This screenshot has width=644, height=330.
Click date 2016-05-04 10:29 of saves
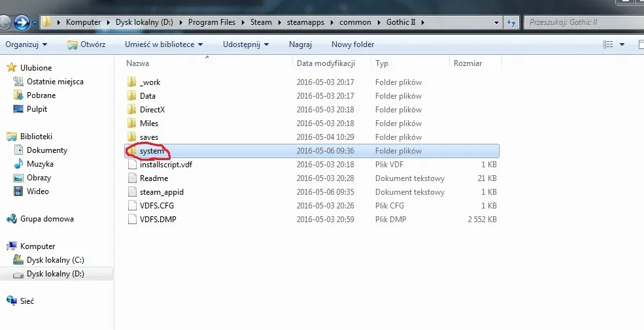(326, 137)
